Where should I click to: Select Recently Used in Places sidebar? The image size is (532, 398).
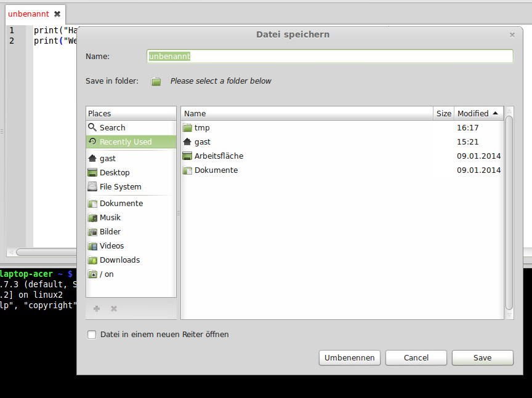click(x=125, y=141)
